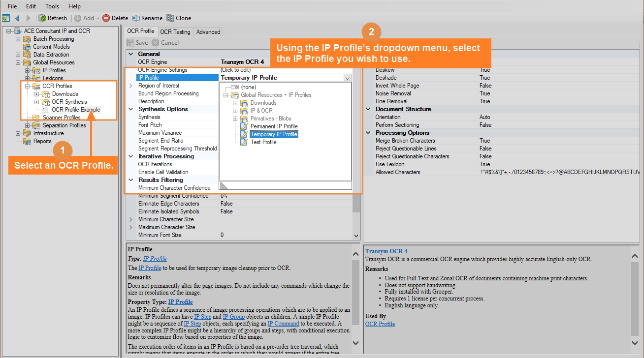The width and height of the screenshot is (644, 358).
Task: Click the Rename toolbar icon
Action: tap(135, 18)
